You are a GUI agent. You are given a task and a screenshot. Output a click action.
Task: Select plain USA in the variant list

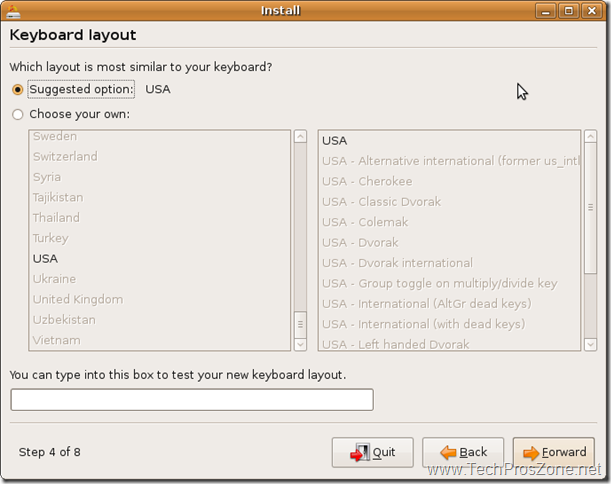(x=449, y=141)
